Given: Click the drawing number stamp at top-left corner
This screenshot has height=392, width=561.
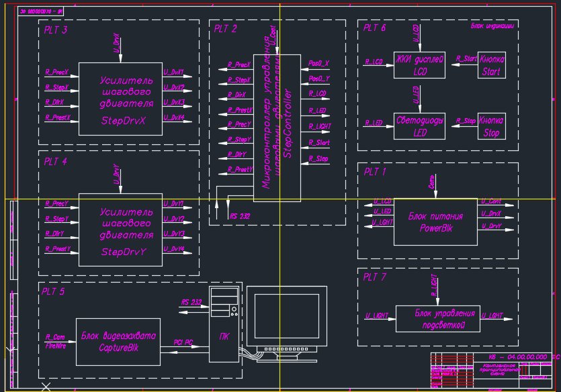Looking at the screenshot, I should (41, 11).
